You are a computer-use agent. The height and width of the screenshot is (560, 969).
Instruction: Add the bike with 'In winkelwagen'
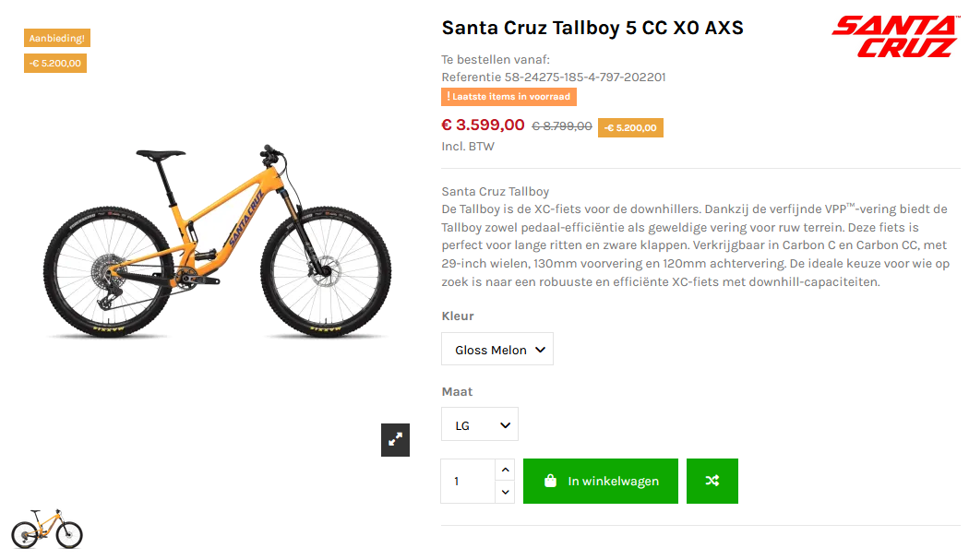pyautogui.click(x=601, y=482)
